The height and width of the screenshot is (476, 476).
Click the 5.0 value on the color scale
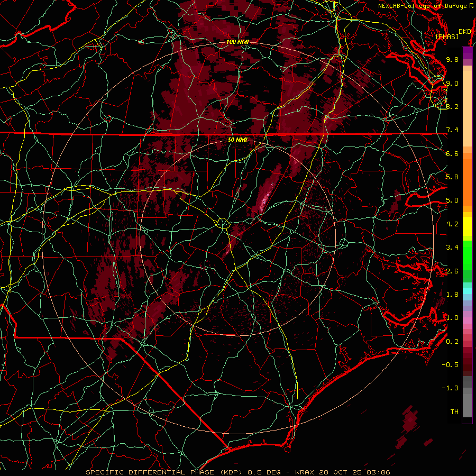point(452,200)
